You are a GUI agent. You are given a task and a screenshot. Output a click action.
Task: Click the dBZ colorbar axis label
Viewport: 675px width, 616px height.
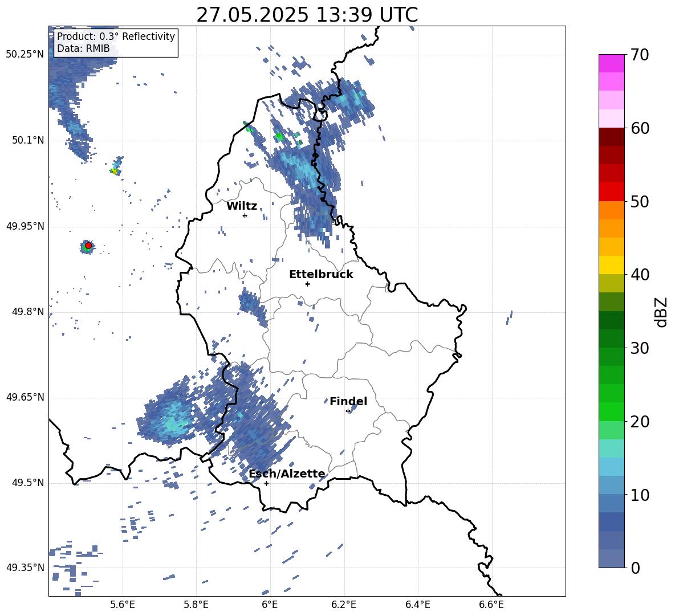[660, 312]
